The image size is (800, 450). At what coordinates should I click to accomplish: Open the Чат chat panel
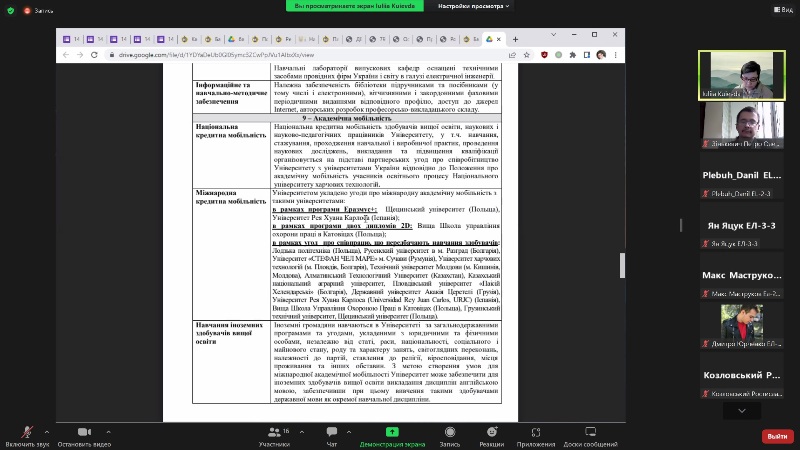(x=331, y=435)
